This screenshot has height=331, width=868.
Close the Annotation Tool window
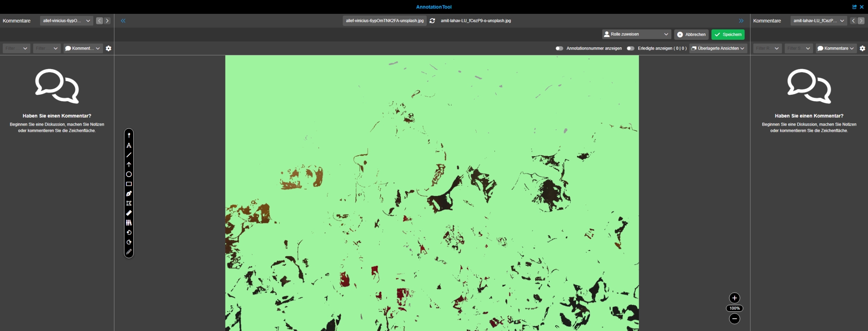coord(862,7)
